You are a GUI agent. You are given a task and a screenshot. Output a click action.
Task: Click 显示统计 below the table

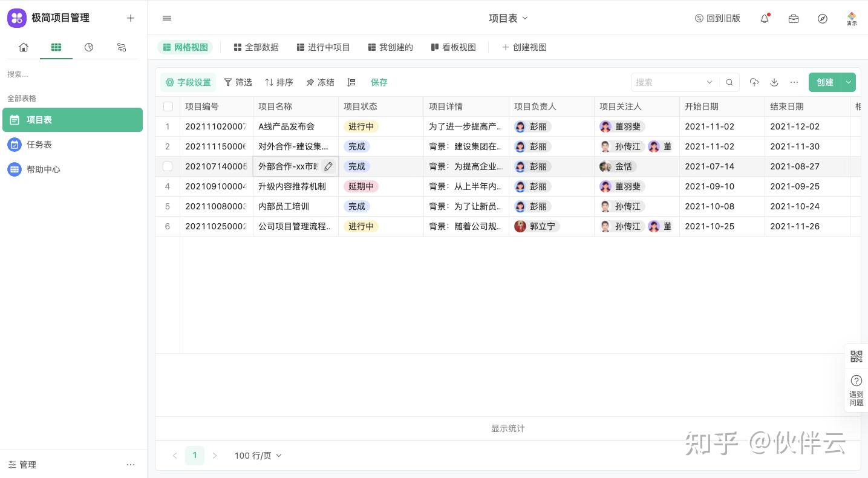pyautogui.click(x=508, y=428)
